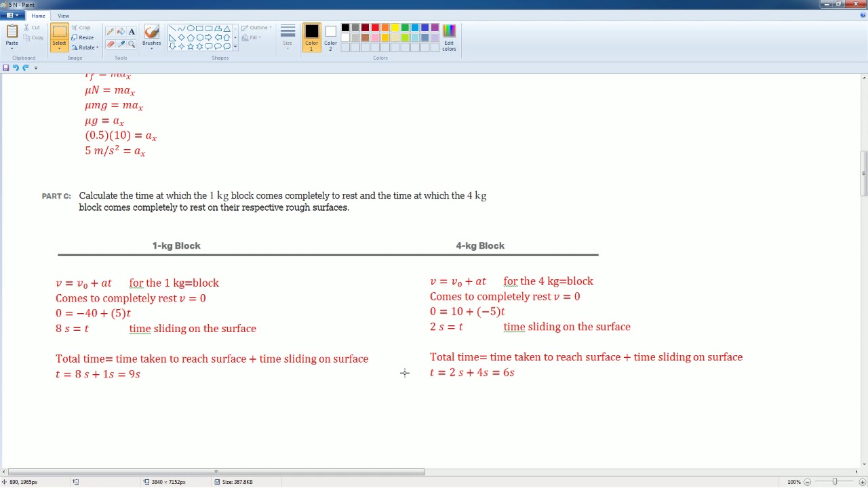
Task: Activate Color 2 background box
Action: tap(330, 37)
